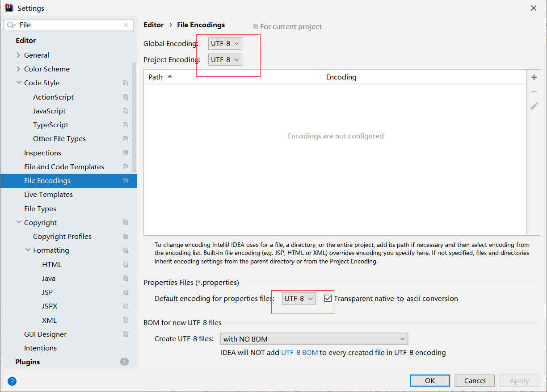Click project-level icon next to Formatting
This screenshot has width=547, height=392.
click(x=125, y=250)
